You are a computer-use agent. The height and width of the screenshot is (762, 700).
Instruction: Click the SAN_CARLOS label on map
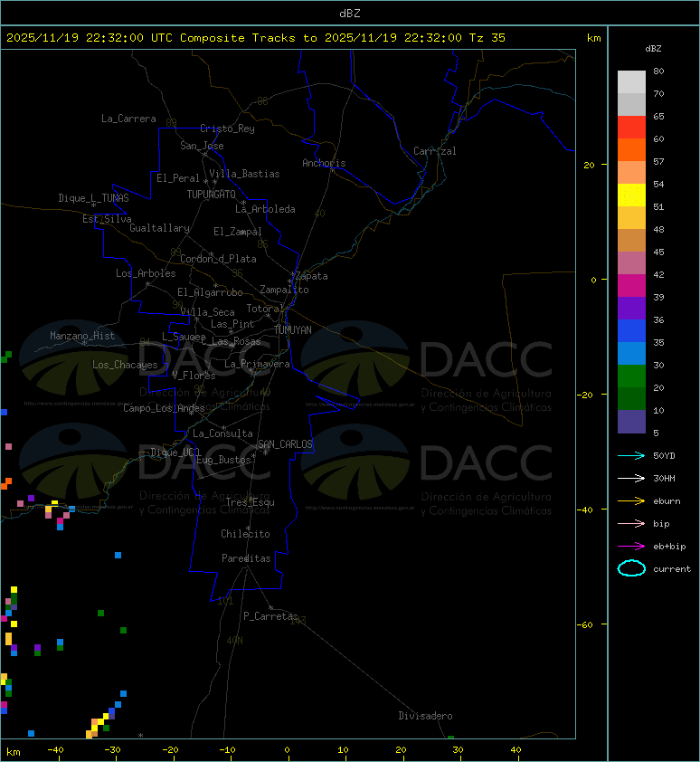tap(285, 444)
